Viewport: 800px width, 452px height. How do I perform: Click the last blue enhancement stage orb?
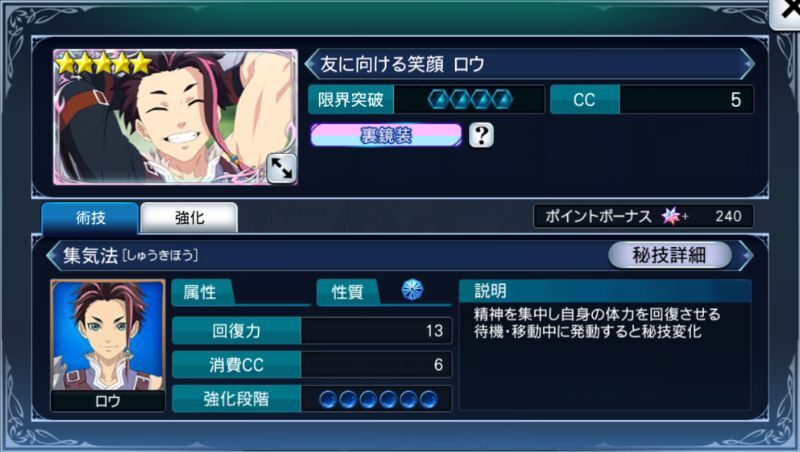coord(429,399)
